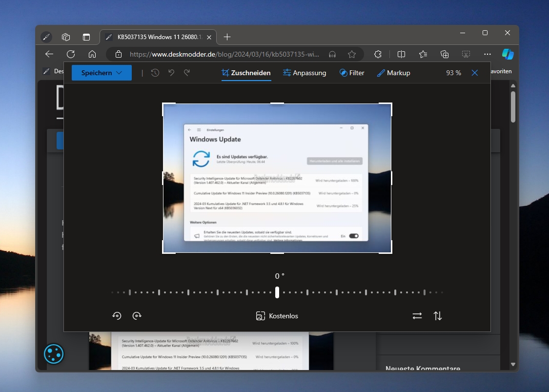The height and width of the screenshot is (392, 549).
Task: Toggle vertical tabs via tab actions icon
Action: [86, 37]
